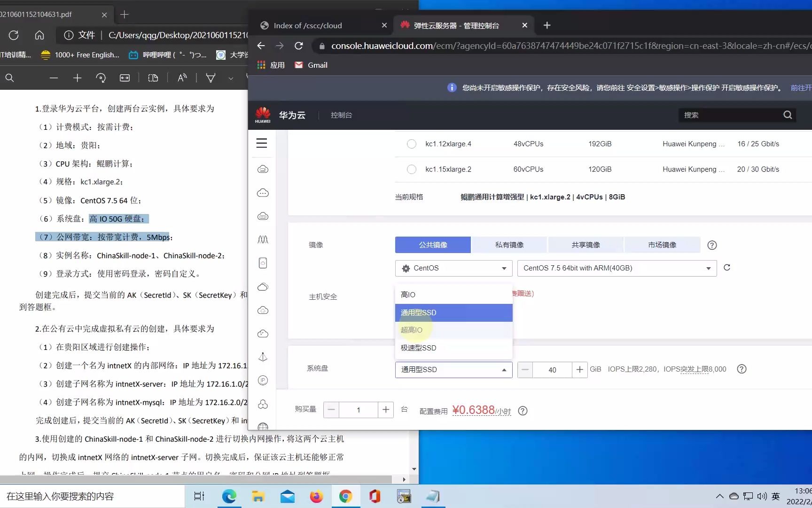812x508 pixels.
Task: Open a new Chrome tab
Action: (547, 25)
